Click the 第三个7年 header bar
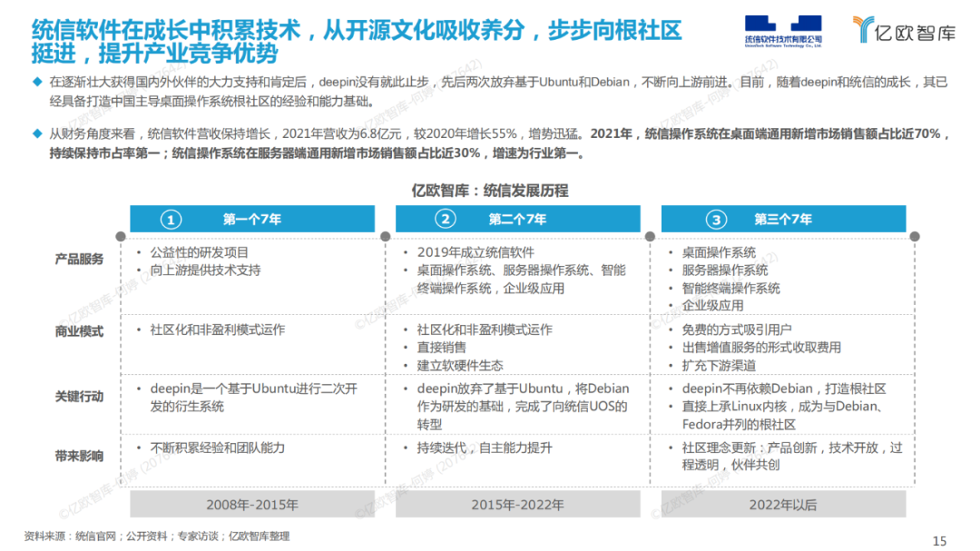This screenshot has width=980, height=551. point(784,219)
